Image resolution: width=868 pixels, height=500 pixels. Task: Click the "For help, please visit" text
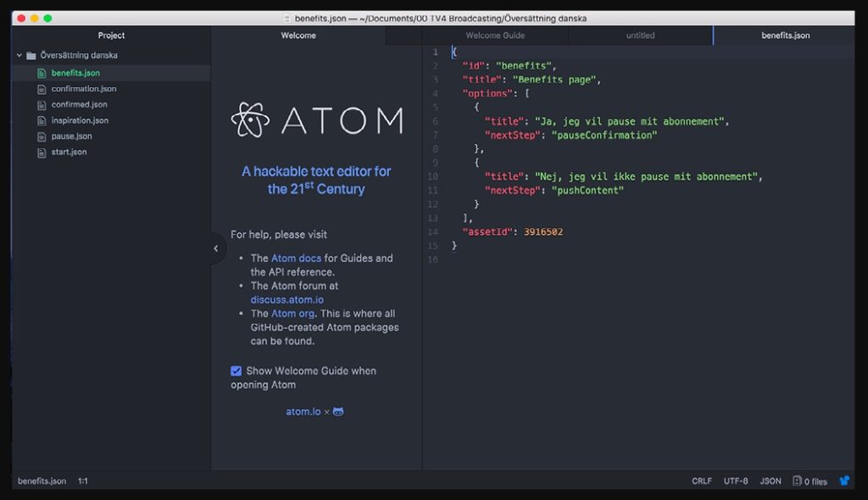pyautogui.click(x=278, y=235)
